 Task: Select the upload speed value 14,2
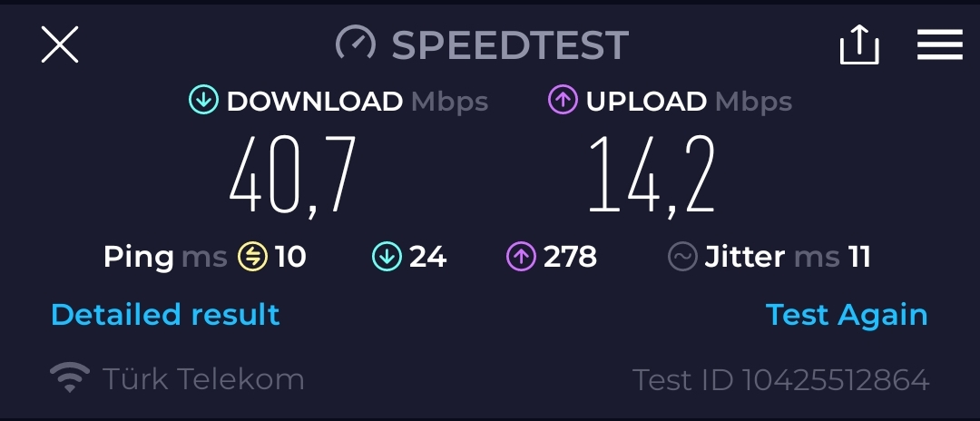[x=652, y=174]
